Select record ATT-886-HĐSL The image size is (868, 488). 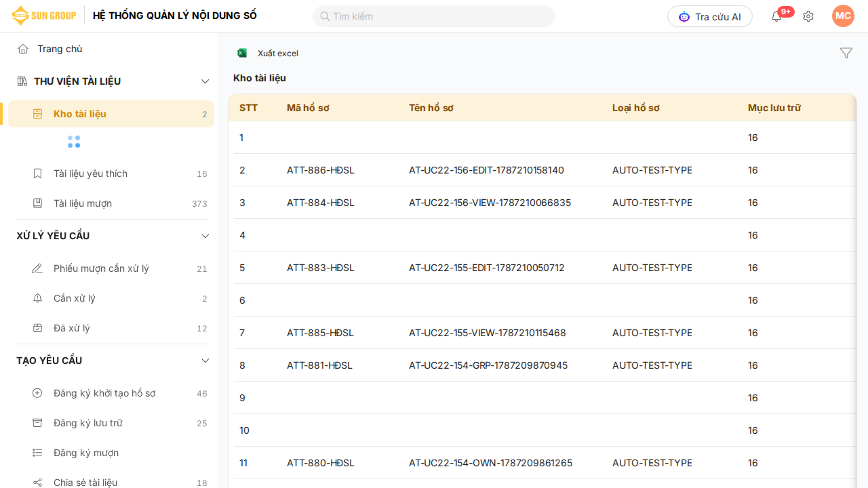pyautogui.click(x=321, y=170)
